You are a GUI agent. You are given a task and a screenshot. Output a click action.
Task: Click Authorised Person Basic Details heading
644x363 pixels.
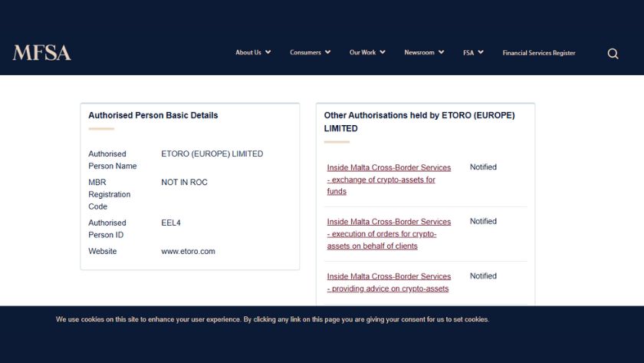[x=153, y=116]
